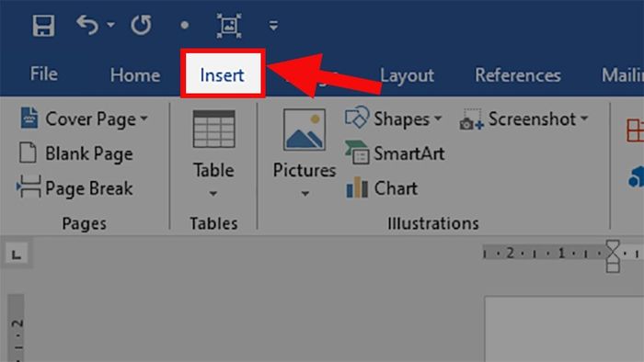This screenshot has width=644, height=362.
Task: Expand the Table dropdown arrow
Action: (x=213, y=194)
